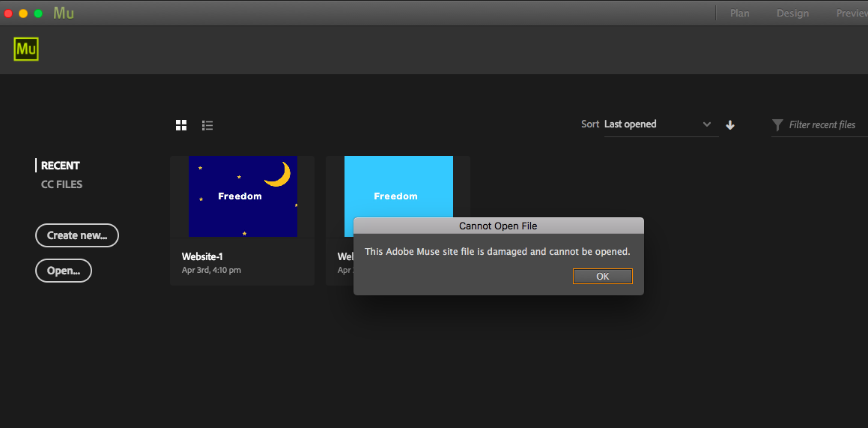Click OK in Cannot Open File dialog
This screenshot has width=868, height=428.
click(x=603, y=277)
